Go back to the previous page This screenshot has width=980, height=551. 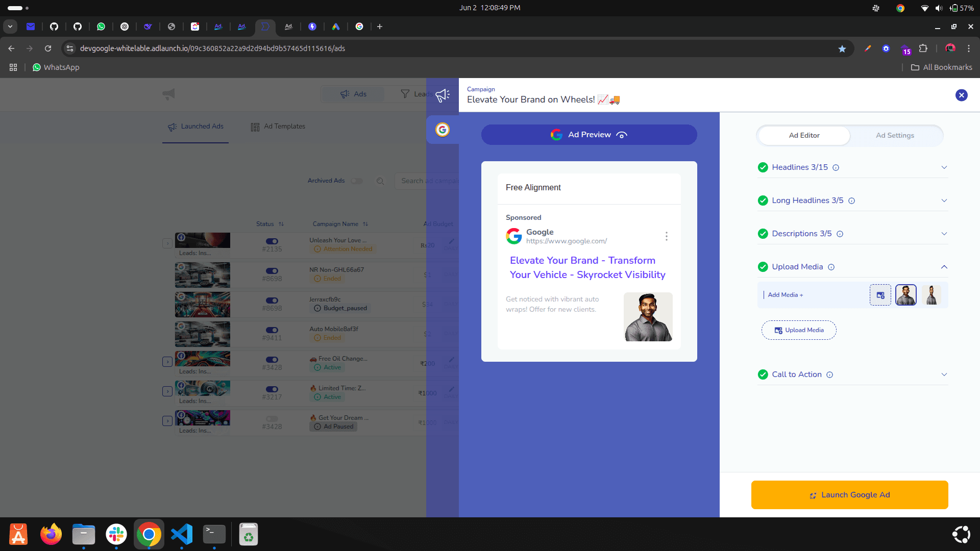click(11, 48)
